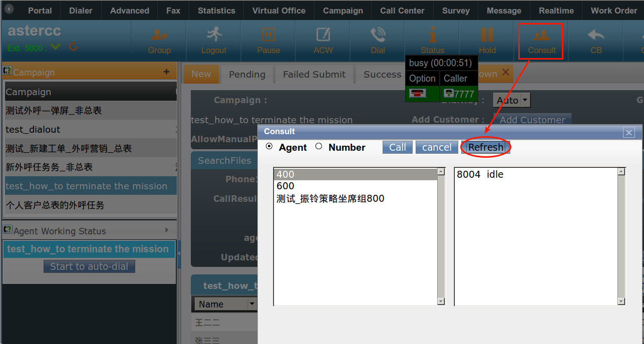Expand the Agent Working Status panel arrow
The image size is (644, 344).
point(167,230)
